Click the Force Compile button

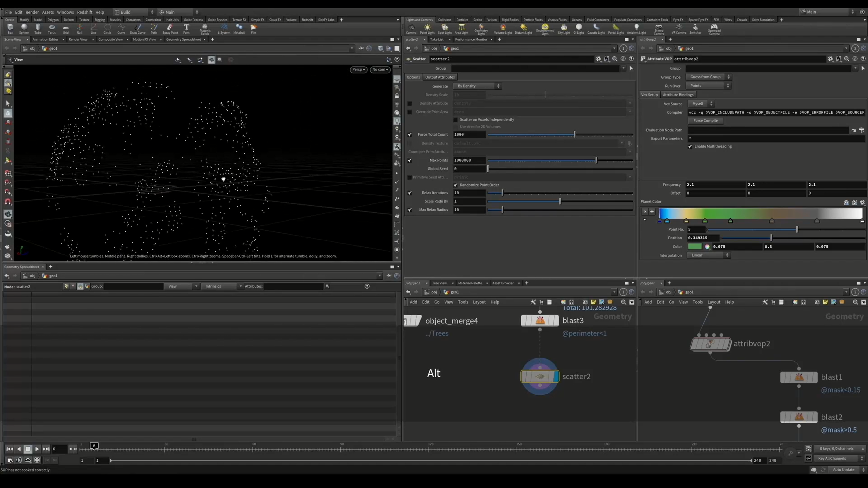(x=705, y=120)
